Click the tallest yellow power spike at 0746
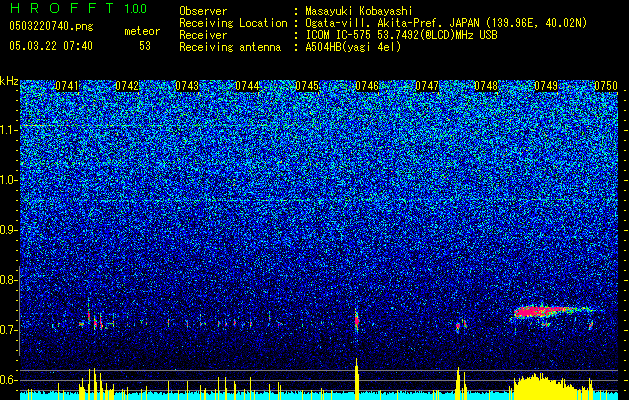This screenshot has height=400, width=629. pos(357,378)
